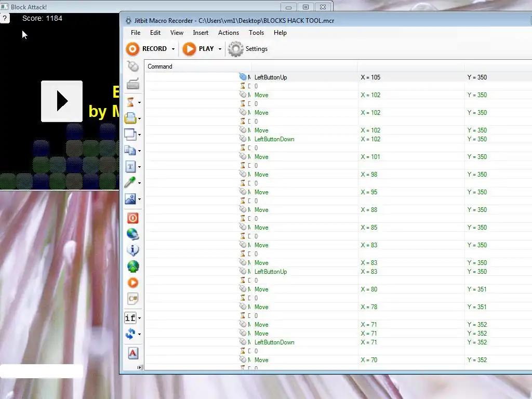Click the open file folder icon in sidebar

click(x=130, y=118)
